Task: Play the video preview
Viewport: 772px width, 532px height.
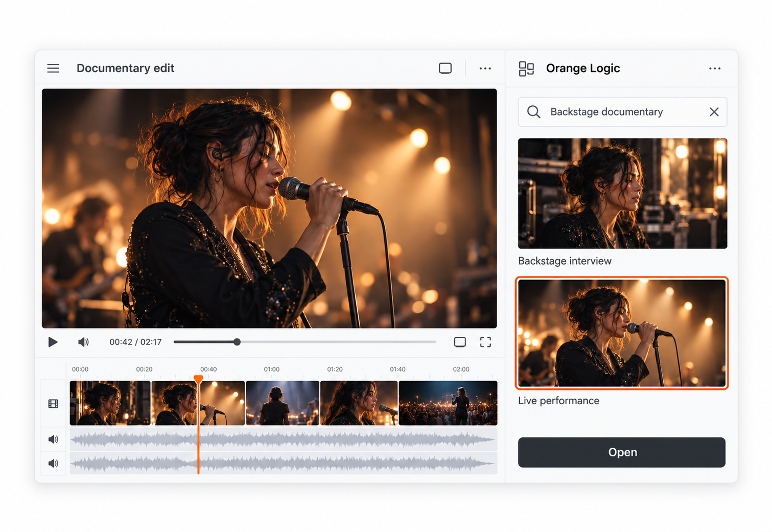Action: [53, 342]
